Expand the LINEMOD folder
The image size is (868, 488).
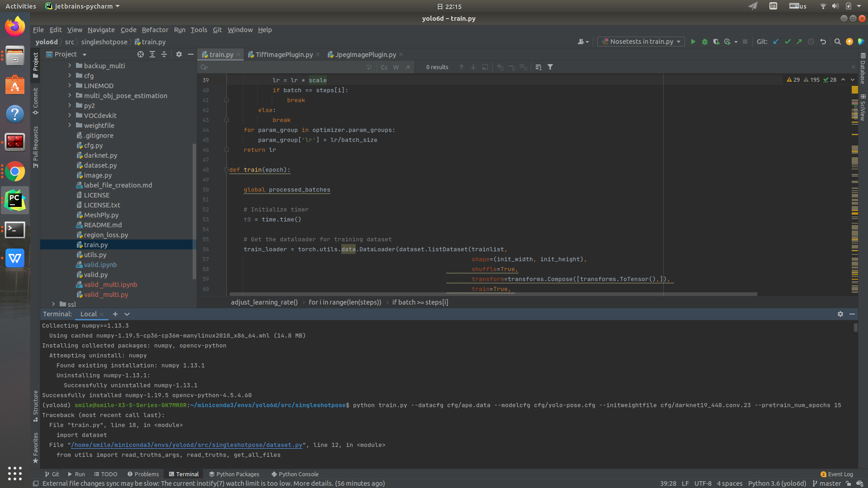(70, 85)
